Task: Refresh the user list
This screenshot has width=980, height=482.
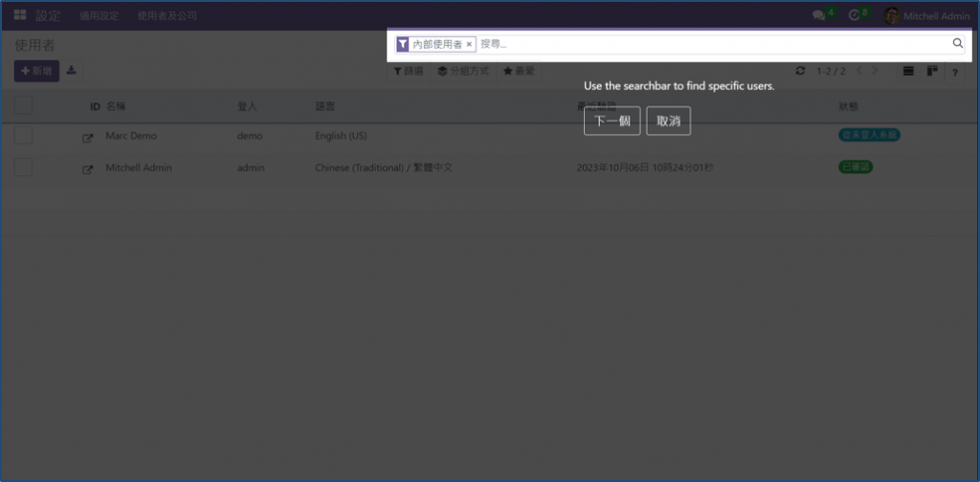Action: tap(800, 71)
